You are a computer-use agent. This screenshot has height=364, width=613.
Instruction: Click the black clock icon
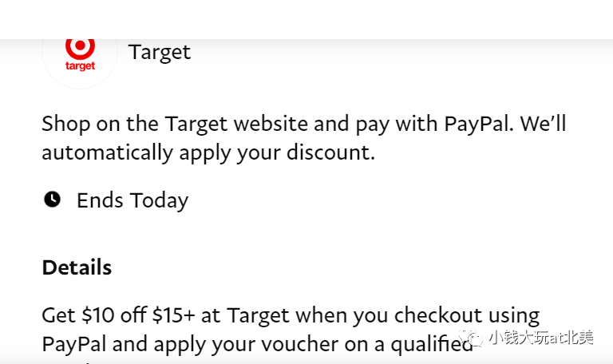click(52, 200)
